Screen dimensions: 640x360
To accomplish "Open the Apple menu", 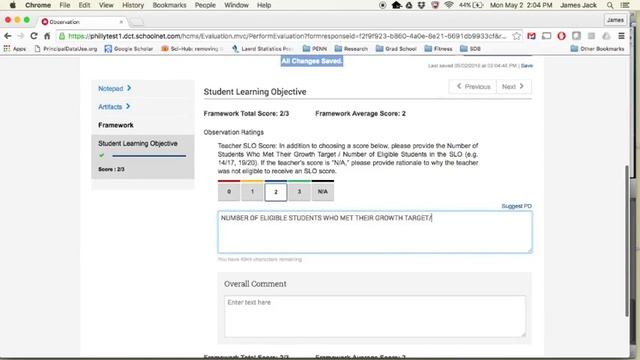I will coord(12,5).
